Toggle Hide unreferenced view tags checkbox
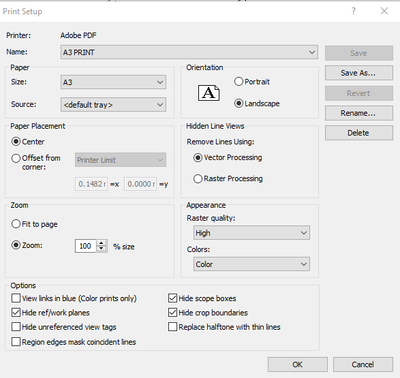Screen dimensions: 400x378 pyautogui.click(x=16, y=327)
